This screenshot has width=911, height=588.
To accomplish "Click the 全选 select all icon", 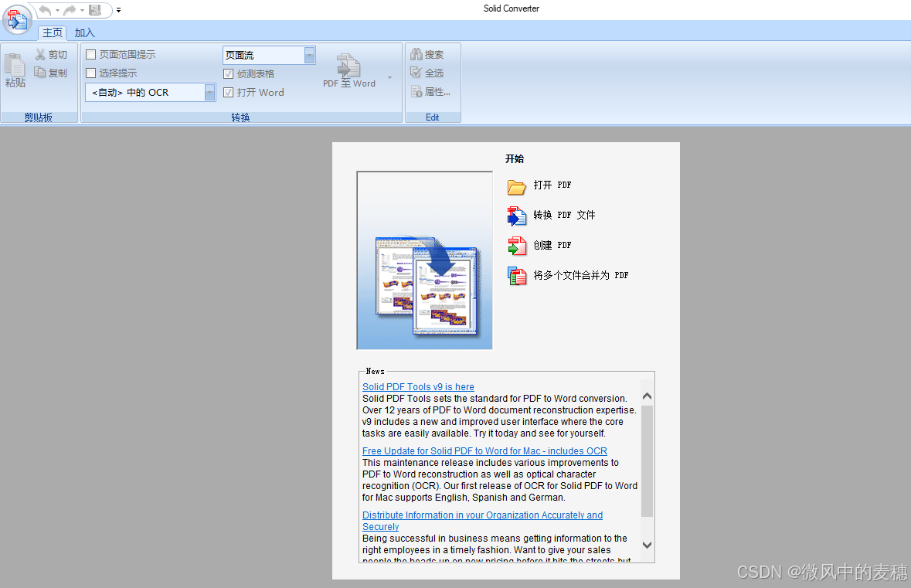I will tap(416, 73).
